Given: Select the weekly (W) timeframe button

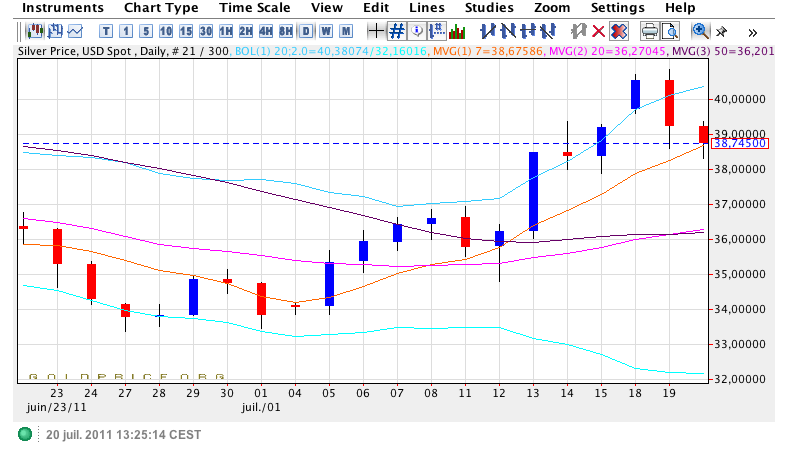Looking at the screenshot, I should 325,30.
